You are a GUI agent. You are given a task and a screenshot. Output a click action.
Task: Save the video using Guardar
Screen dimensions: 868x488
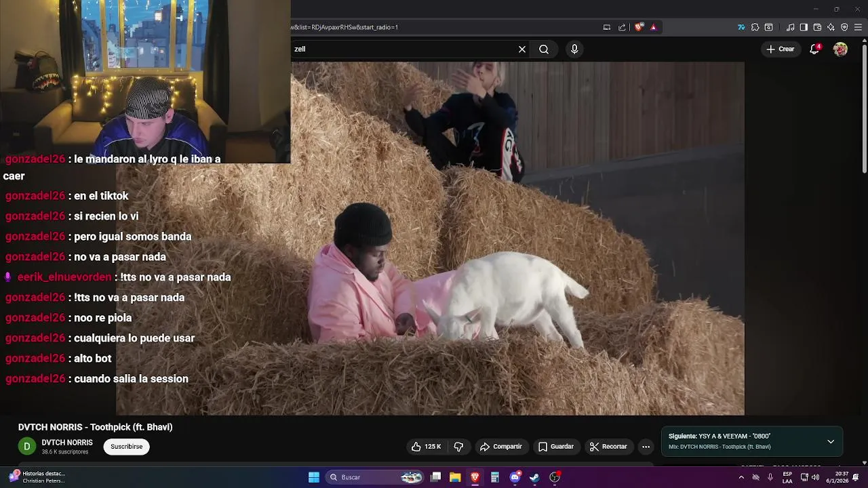pos(556,447)
